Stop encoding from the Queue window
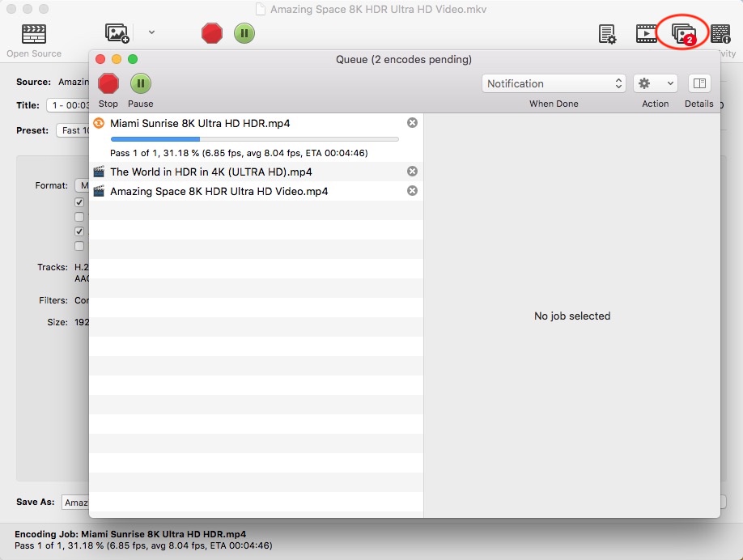The height and width of the screenshot is (560, 743). click(108, 83)
